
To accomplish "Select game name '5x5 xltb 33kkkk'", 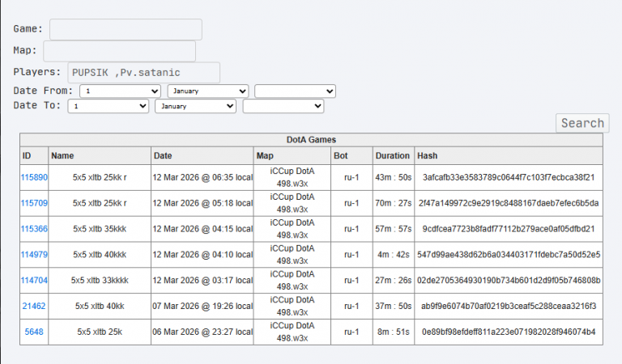I will [x=100, y=281].
